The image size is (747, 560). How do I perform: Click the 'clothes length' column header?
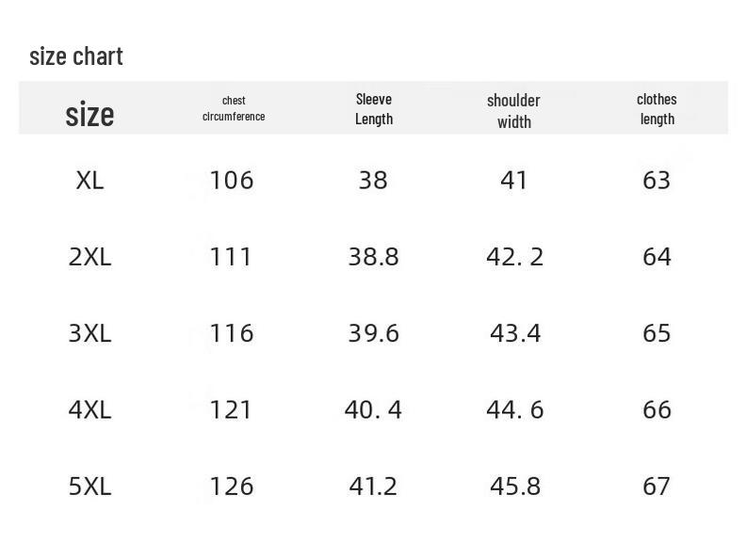pos(657,108)
